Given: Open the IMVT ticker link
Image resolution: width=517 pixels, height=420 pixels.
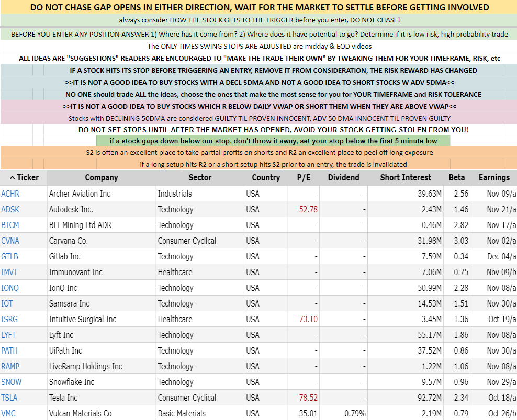Looking at the screenshot, I should coord(9,272).
